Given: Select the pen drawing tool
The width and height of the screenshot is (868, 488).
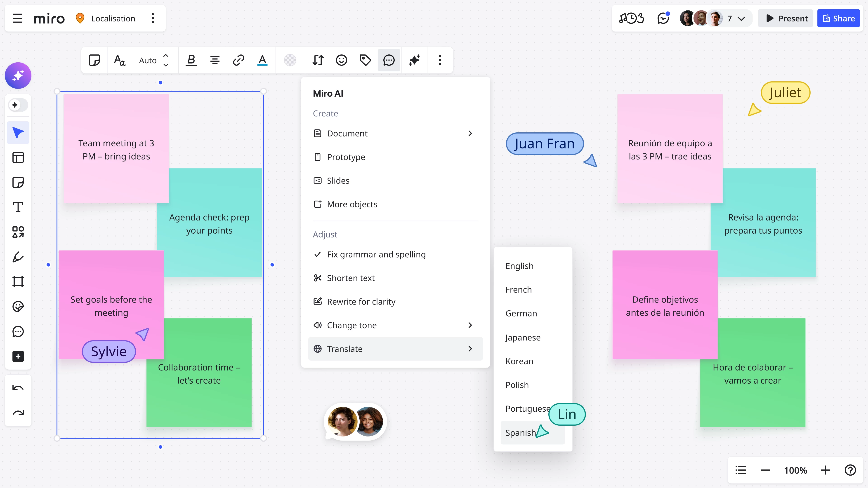Looking at the screenshot, I should [18, 257].
